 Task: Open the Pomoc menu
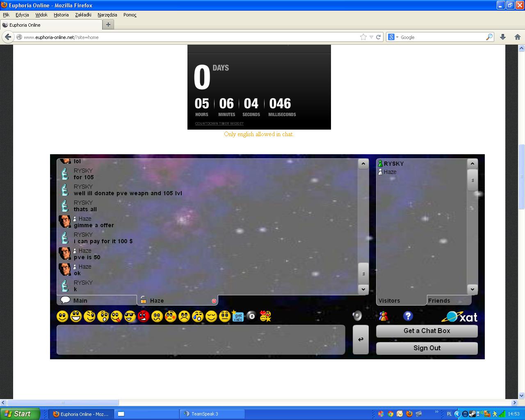130,15
